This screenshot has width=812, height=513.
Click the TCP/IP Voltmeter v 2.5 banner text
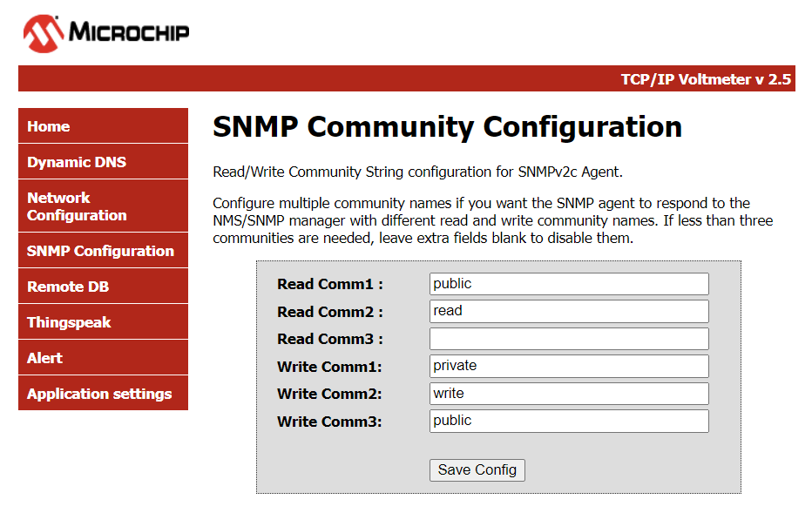705,79
